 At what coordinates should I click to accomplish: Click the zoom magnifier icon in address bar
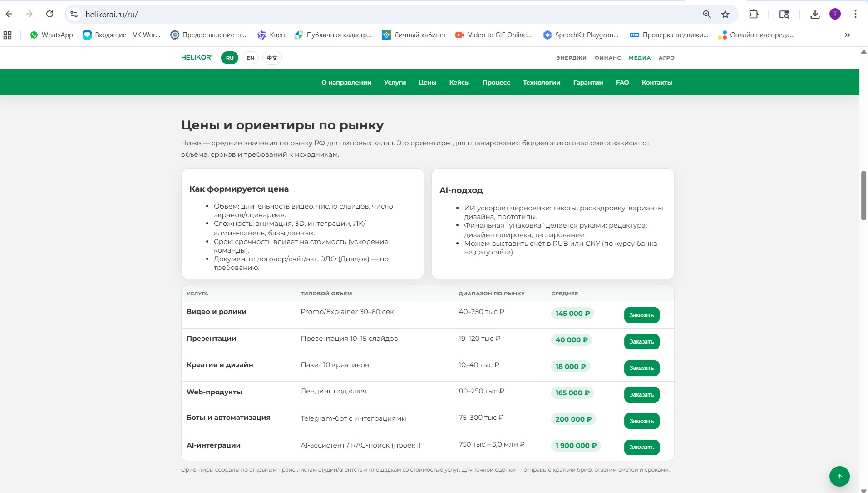[707, 14]
